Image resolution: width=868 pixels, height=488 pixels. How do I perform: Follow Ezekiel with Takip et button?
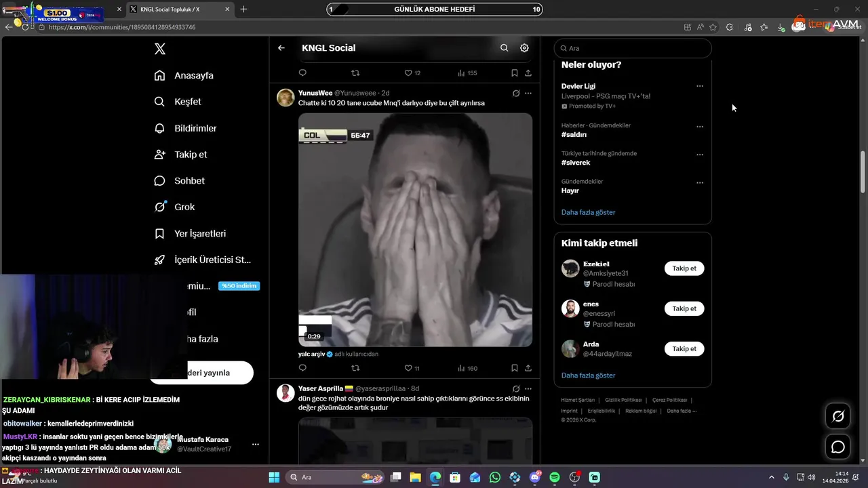pyautogui.click(x=684, y=268)
